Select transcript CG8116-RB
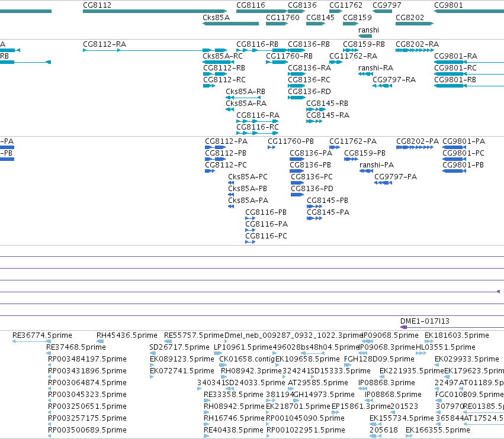 click(x=262, y=50)
